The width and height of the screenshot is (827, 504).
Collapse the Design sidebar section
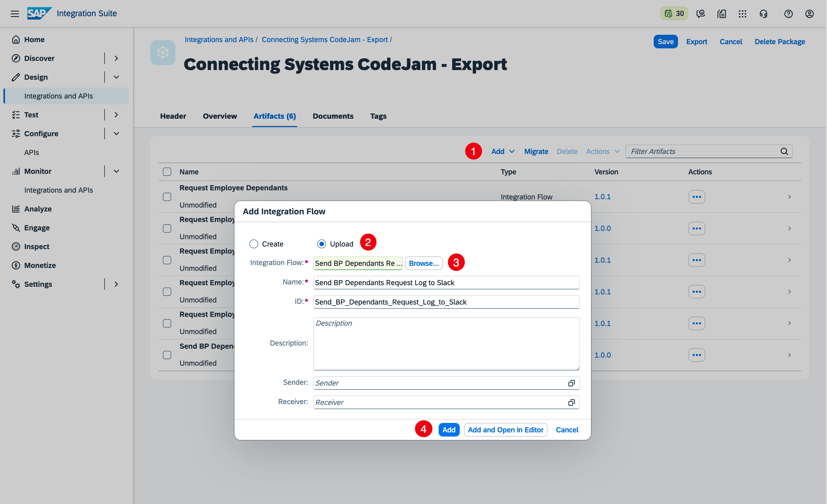pyautogui.click(x=116, y=77)
